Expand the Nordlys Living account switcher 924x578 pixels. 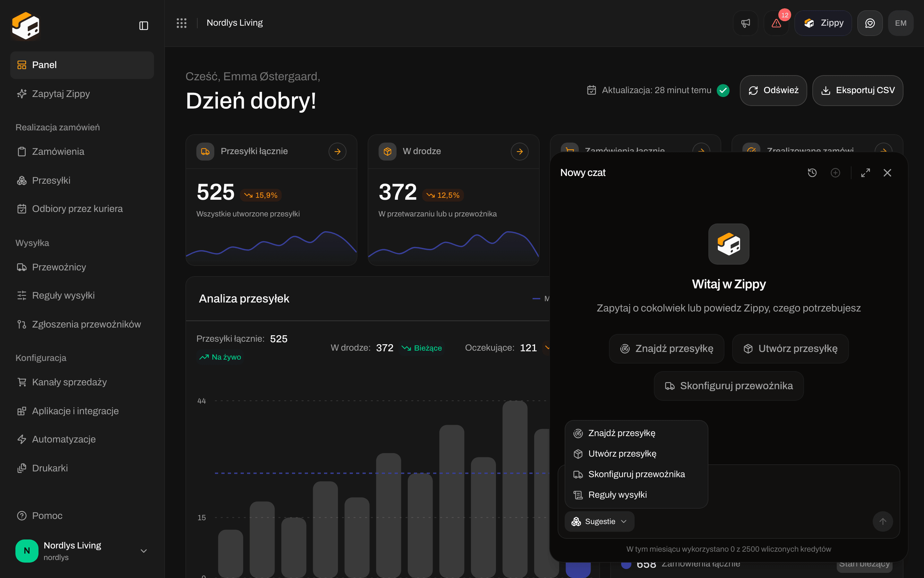[x=82, y=551]
